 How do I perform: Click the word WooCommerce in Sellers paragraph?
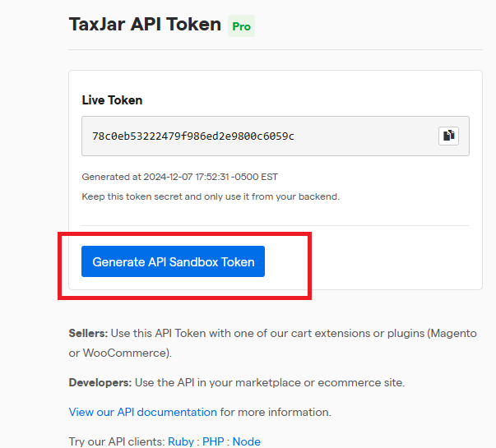pyautogui.click(x=124, y=353)
